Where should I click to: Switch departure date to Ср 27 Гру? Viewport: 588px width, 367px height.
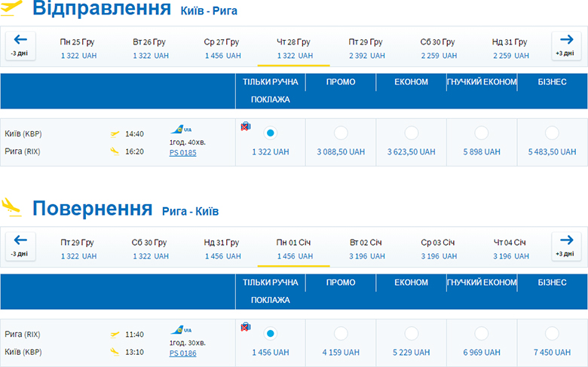coord(222,48)
